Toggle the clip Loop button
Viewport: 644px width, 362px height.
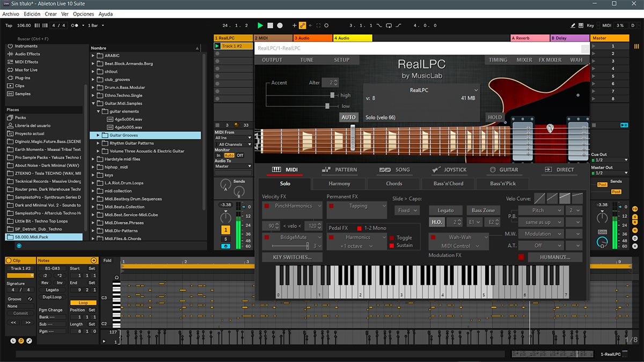(83, 302)
